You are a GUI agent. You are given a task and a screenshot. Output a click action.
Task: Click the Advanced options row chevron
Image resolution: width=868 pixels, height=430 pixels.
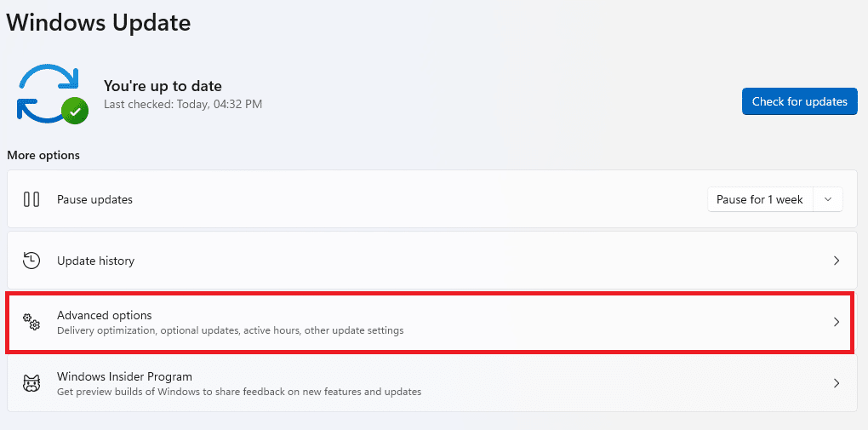tap(837, 322)
